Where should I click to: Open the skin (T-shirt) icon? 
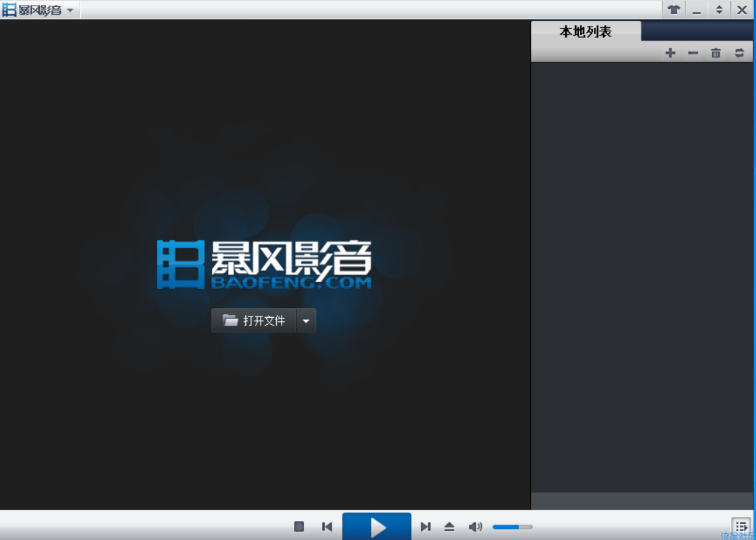click(x=674, y=10)
